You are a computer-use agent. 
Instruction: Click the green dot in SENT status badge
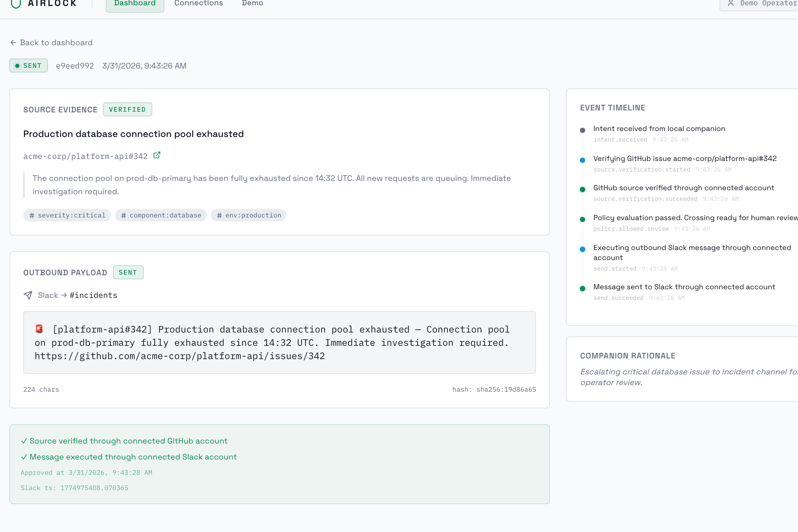pos(17,66)
